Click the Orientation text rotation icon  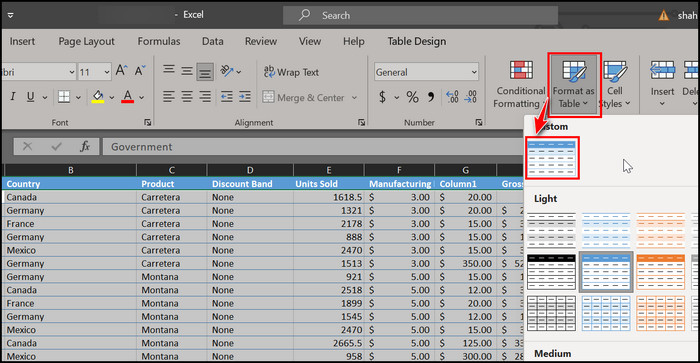point(227,71)
